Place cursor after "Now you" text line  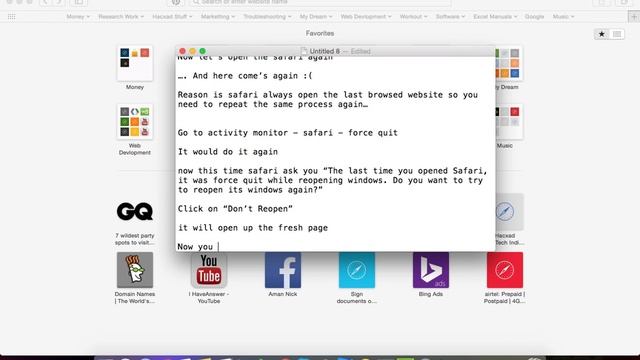219,247
